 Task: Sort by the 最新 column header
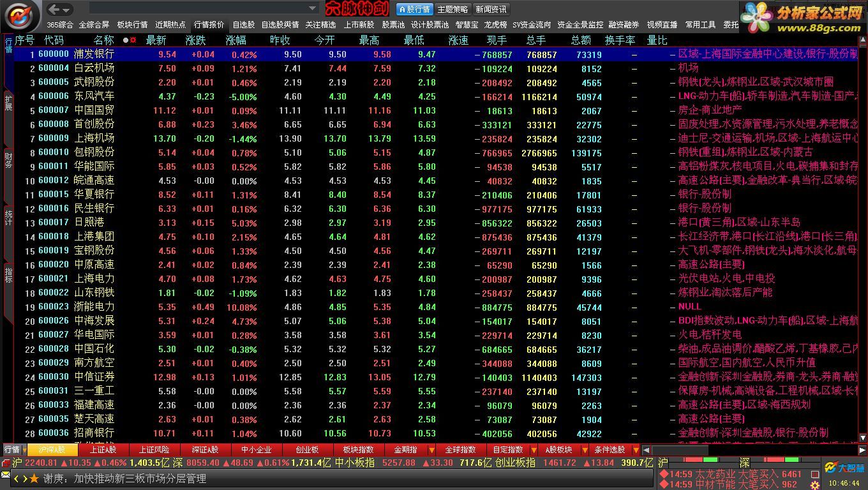[156, 40]
